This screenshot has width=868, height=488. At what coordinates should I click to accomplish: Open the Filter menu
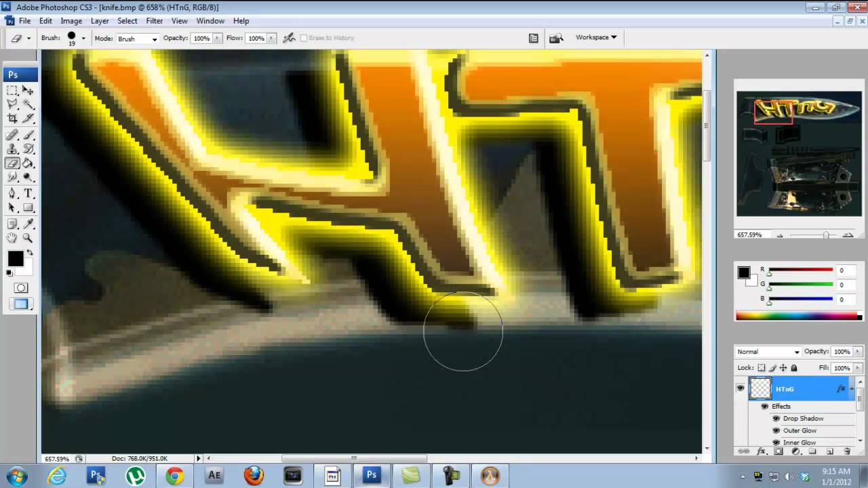155,21
